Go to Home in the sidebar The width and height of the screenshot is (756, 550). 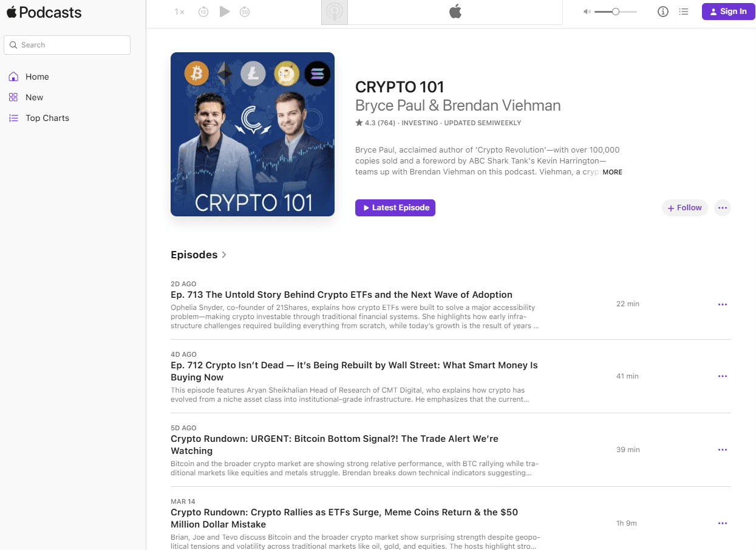37,77
